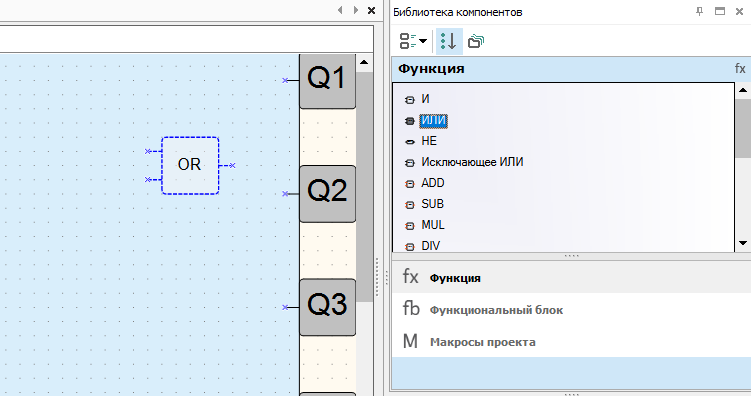751x396 pixels.
Task: Select the И function item
Action: [x=425, y=99]
